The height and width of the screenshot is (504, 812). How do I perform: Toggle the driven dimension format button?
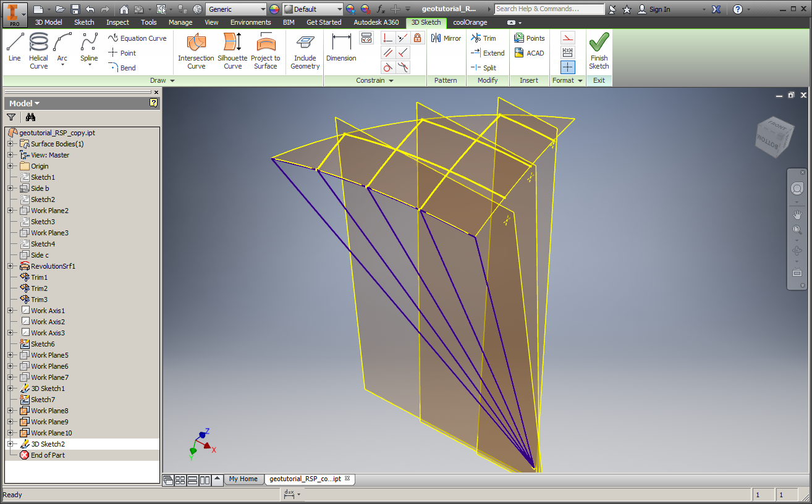[568, 52]
